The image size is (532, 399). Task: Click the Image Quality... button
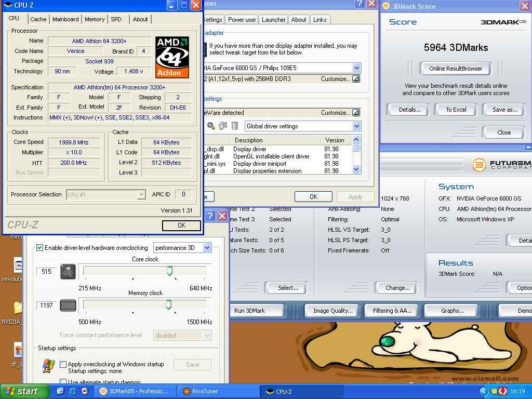(332, 311)
